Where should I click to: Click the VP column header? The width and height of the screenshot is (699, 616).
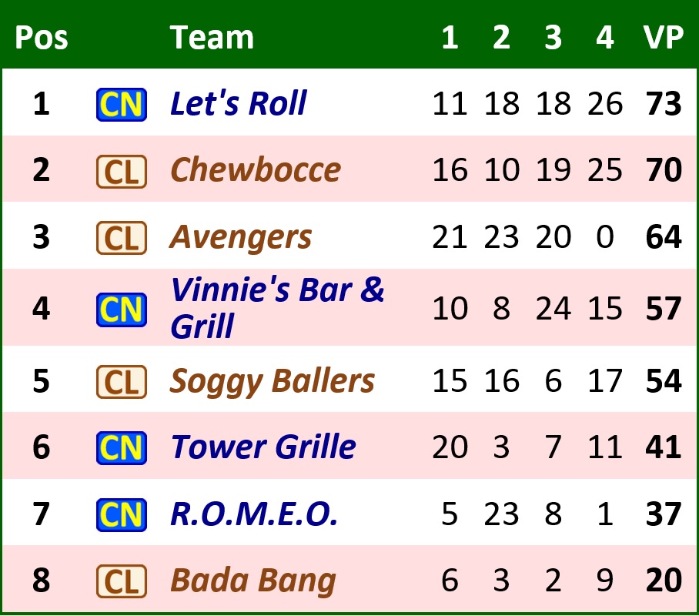coord(663,38)
